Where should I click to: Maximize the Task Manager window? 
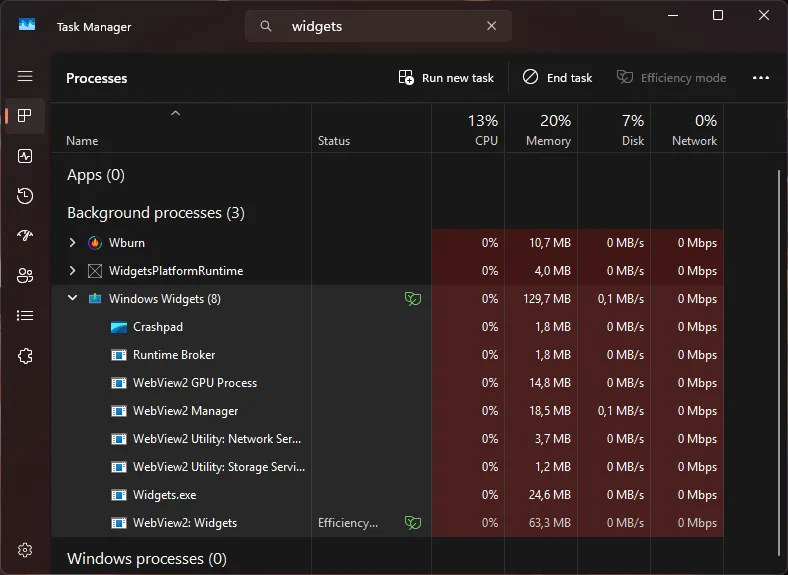click(x=718, y=15)
